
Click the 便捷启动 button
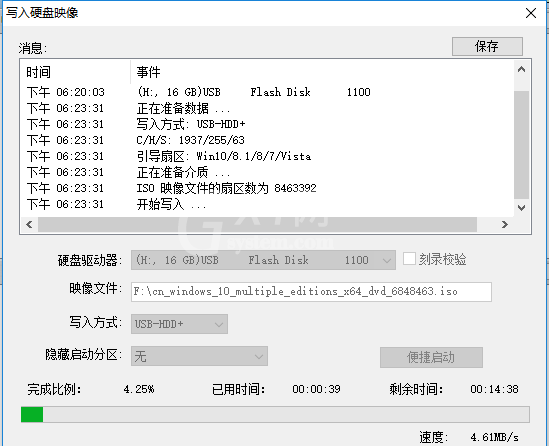[431, 357]
